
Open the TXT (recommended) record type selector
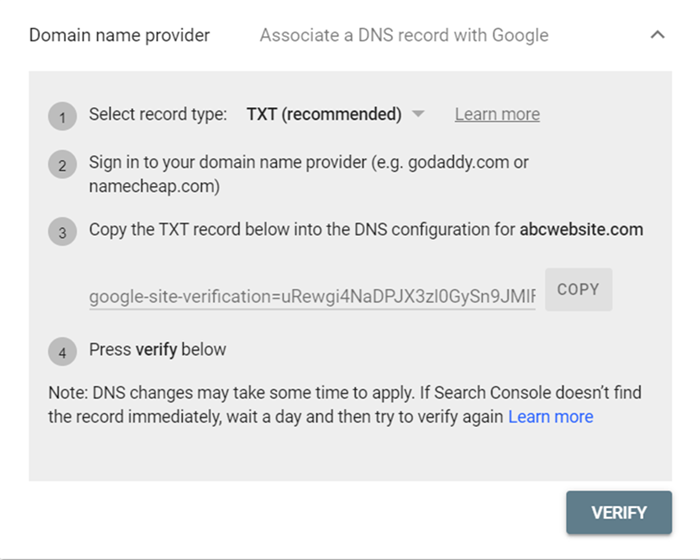point(324,114)
